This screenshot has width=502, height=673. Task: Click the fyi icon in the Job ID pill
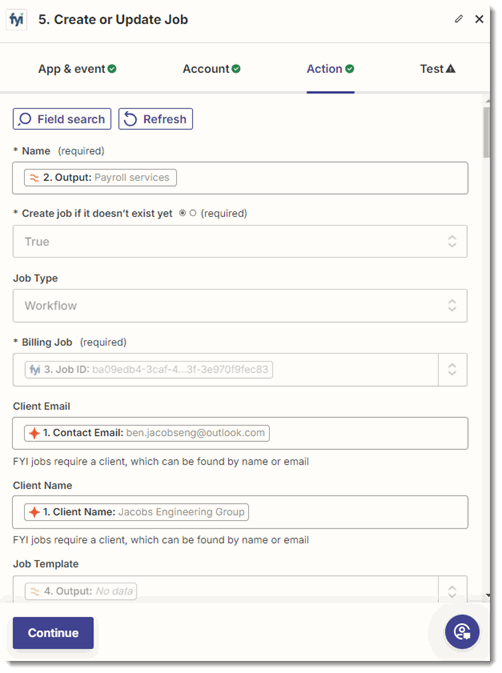tap(35, 370)
